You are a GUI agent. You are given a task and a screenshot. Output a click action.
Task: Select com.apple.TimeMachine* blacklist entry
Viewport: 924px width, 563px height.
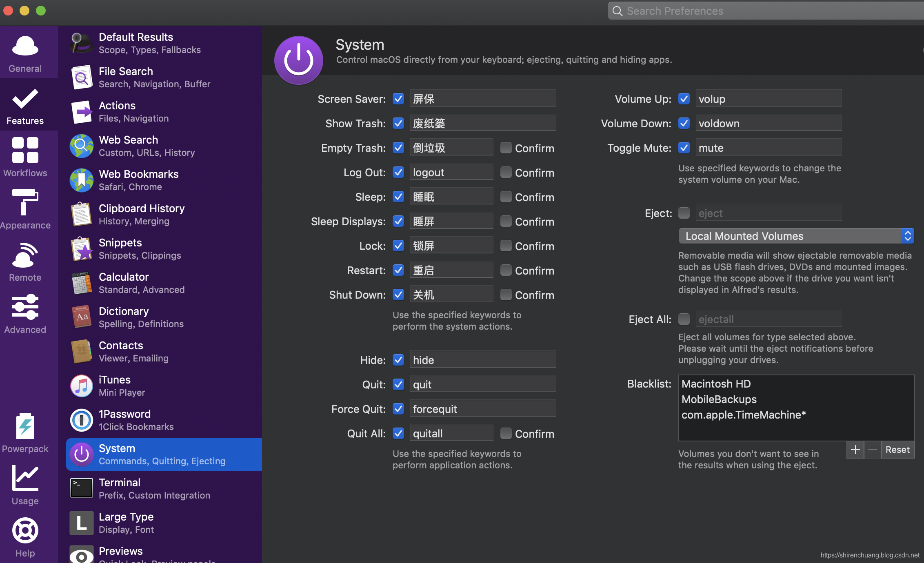[744, 415]
